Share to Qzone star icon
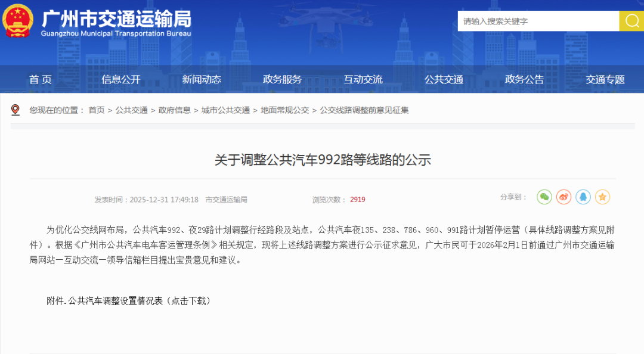 pyautogui.click(x=602, y=197)
